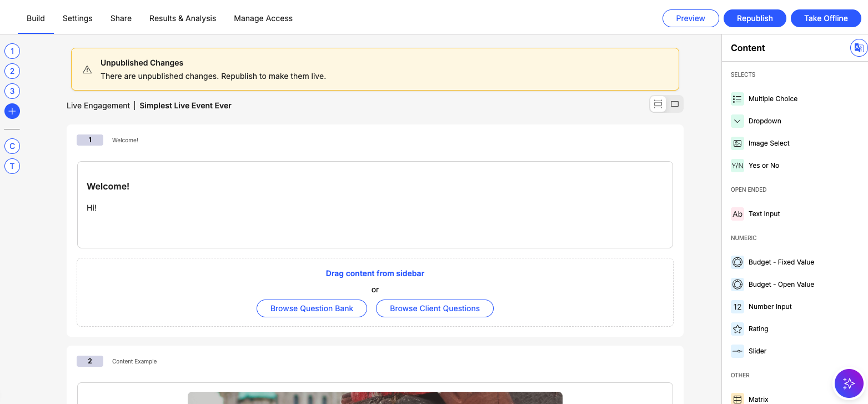Click Browse Question Bank button
The height and width of the screenshot is (404, 868).
[x=312, y=308]
